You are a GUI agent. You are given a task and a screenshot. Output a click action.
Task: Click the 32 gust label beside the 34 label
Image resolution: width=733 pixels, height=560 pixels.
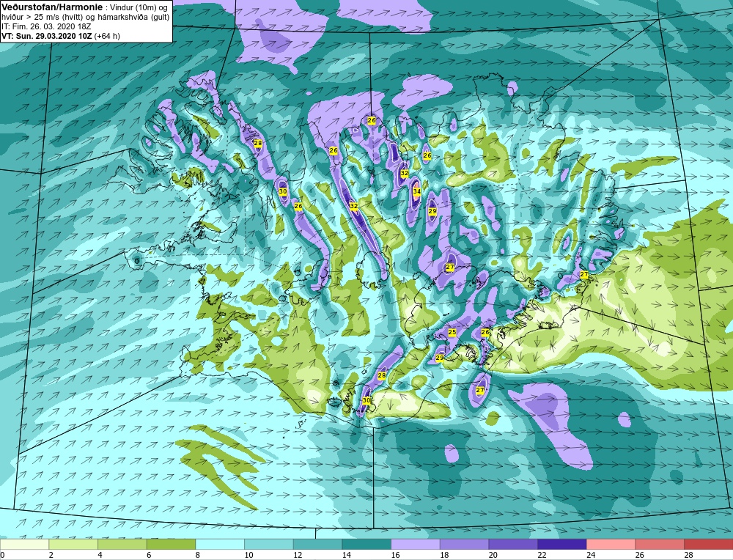coord(405,173)
